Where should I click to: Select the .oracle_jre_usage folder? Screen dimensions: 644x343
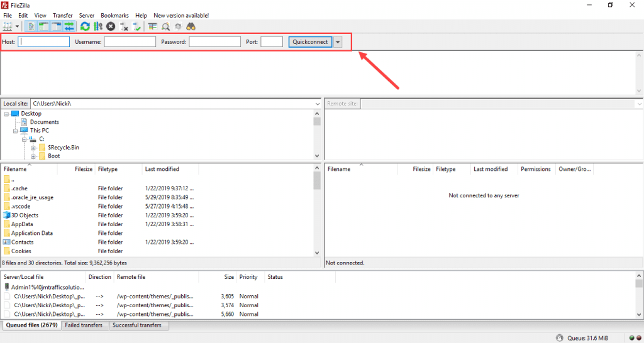[32, 197]
